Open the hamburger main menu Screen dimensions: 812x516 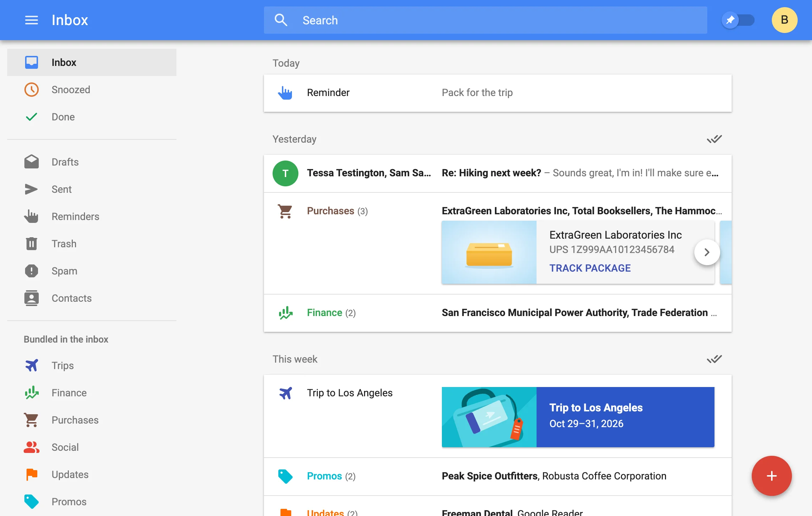coord(32,20)
